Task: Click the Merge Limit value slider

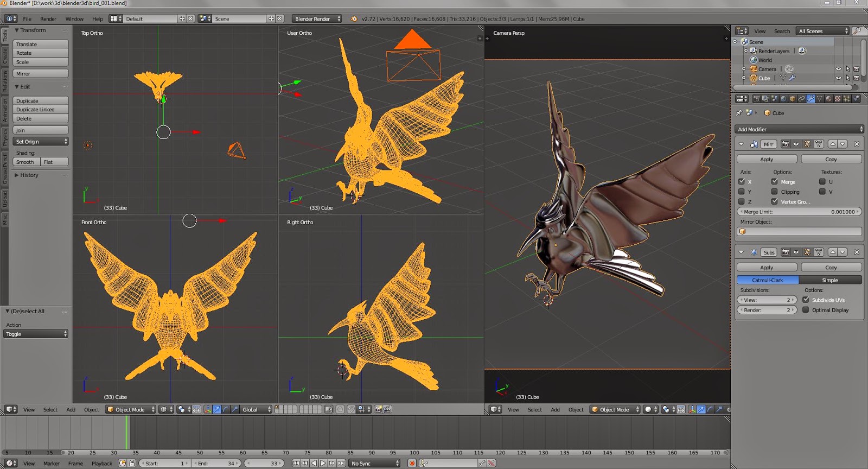Action: 799,212
